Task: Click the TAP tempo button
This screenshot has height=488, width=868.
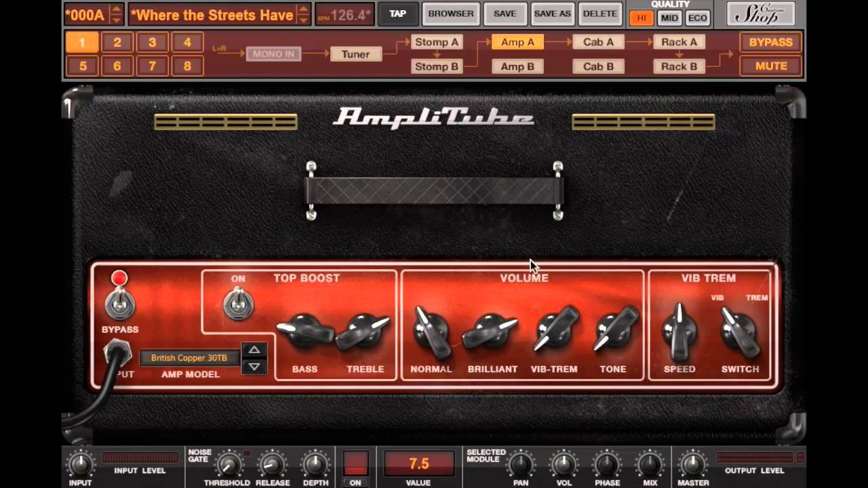Action: (x=397, y=14)
